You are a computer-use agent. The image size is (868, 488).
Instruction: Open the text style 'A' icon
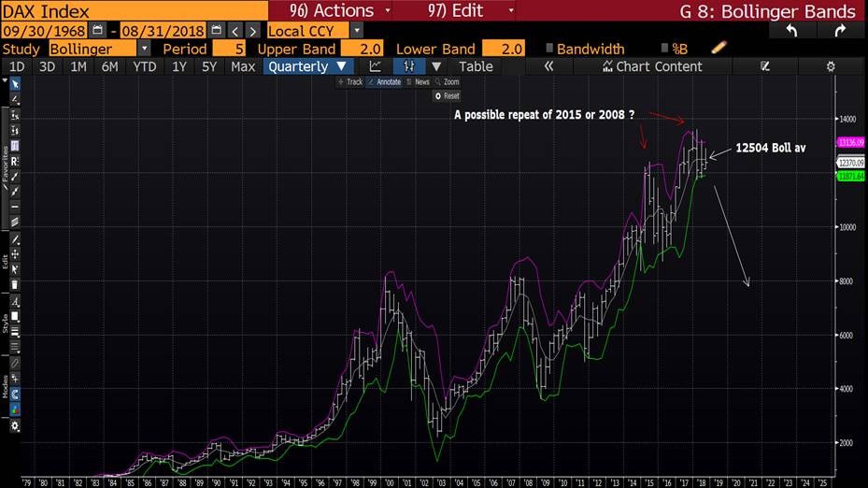pos(15,302)
